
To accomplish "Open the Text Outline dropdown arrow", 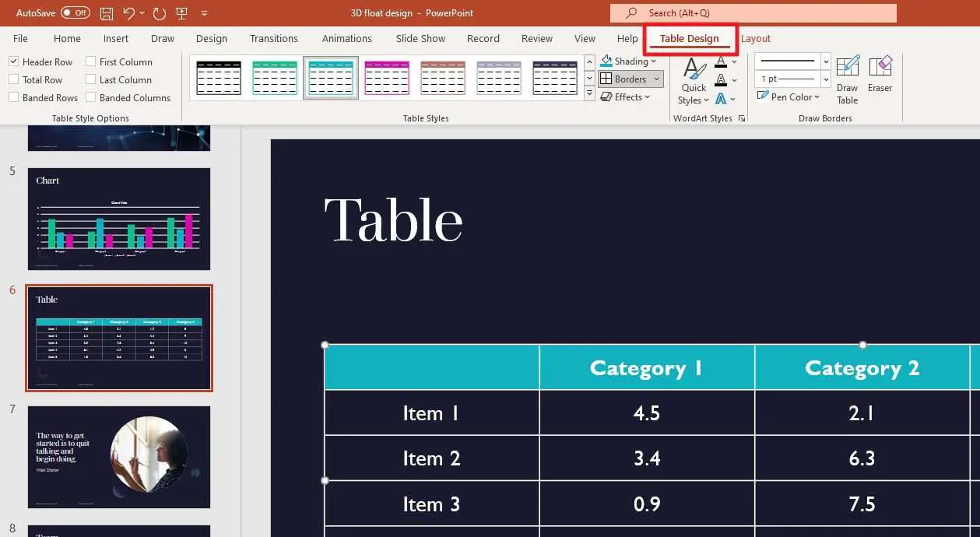I will click(x=735, y=79).
